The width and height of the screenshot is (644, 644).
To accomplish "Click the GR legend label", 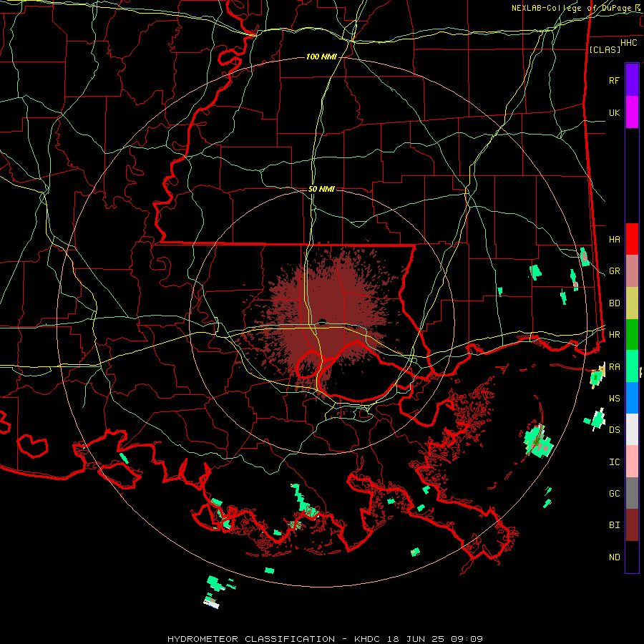I will point(615,271).
